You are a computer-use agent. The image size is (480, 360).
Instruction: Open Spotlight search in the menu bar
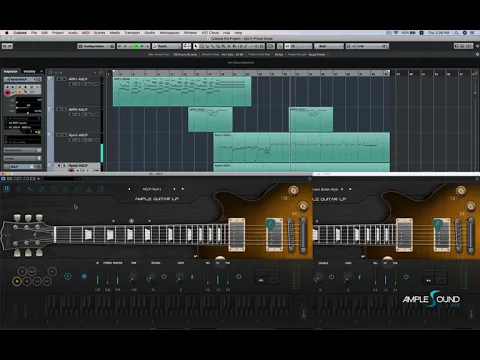point(456,33)
